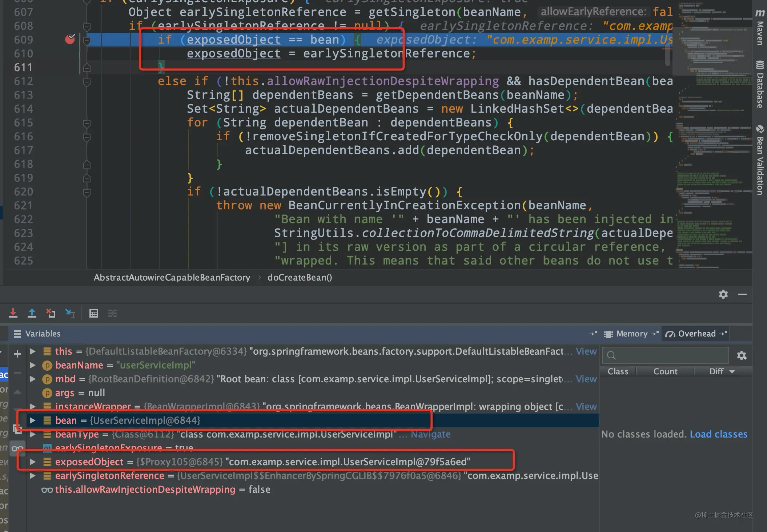Click 'getDependentBeans' on line 613
This screenshot has width=767, height=532.
point(437,95)
